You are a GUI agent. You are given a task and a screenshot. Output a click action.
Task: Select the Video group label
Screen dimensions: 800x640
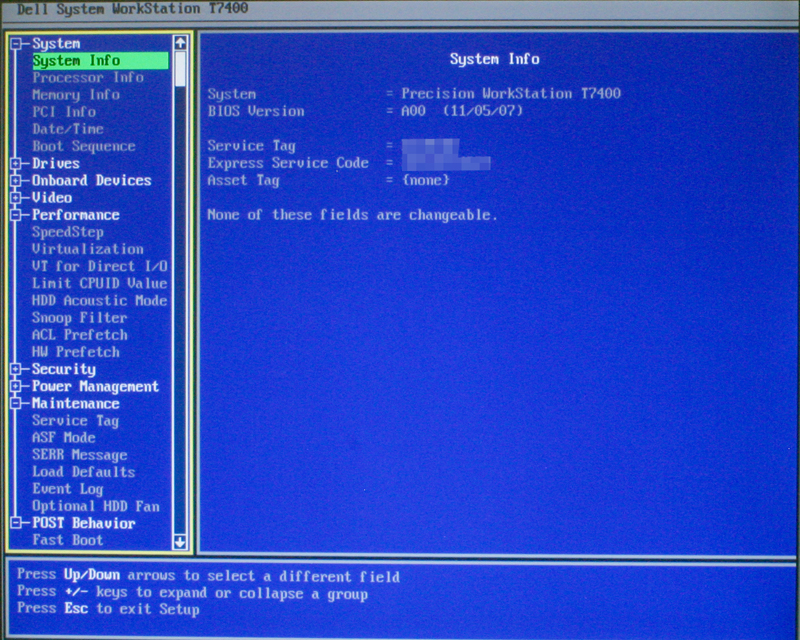click(x=52, y=198)
